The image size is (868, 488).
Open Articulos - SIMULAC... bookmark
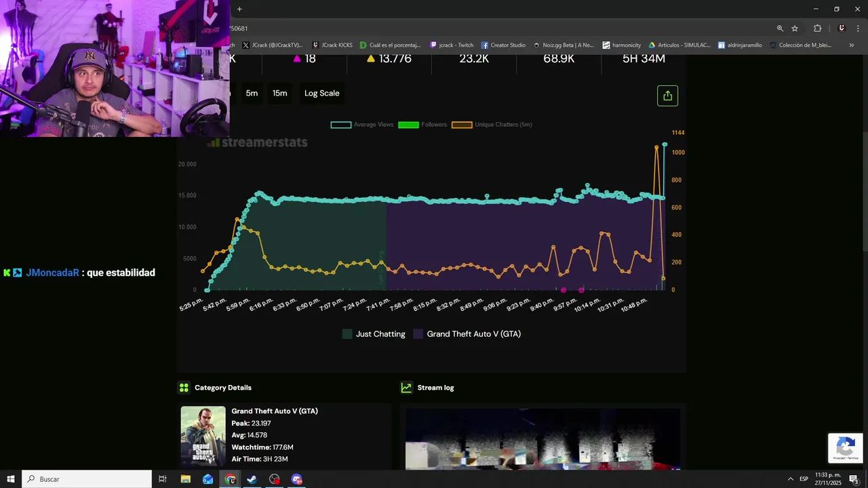coord(679,45)
